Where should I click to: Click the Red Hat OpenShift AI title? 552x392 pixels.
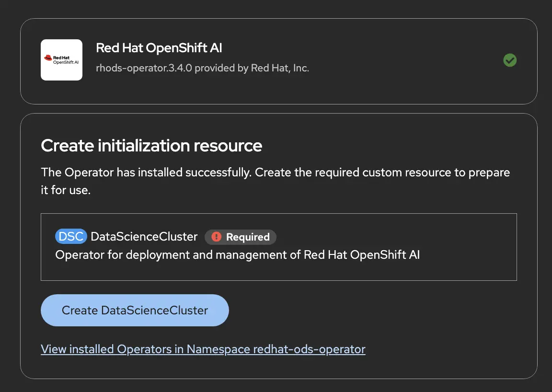(x=159, y=48)
